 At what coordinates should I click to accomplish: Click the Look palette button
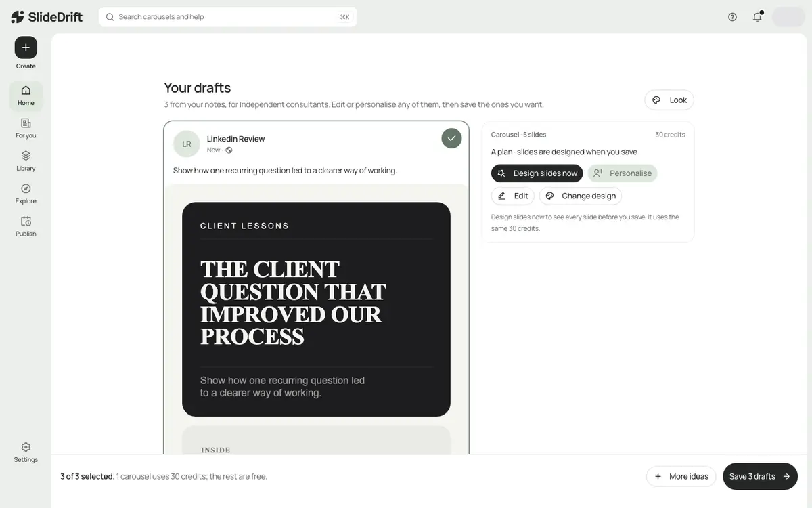coord(669,100)
